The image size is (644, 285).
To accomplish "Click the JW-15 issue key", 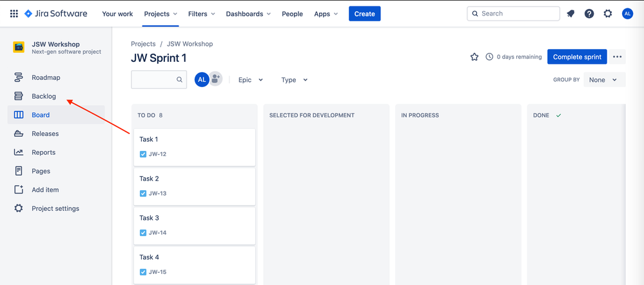I will click(x=157, y=272).
